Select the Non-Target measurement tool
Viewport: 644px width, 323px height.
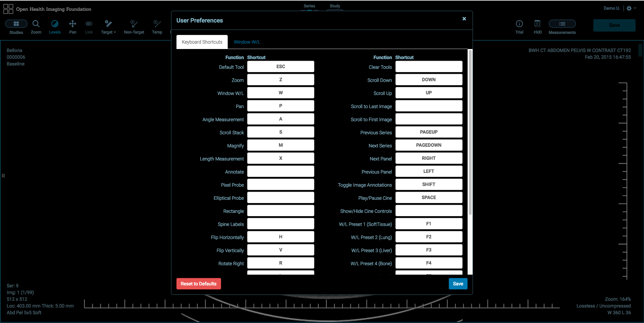coord(134,24)
